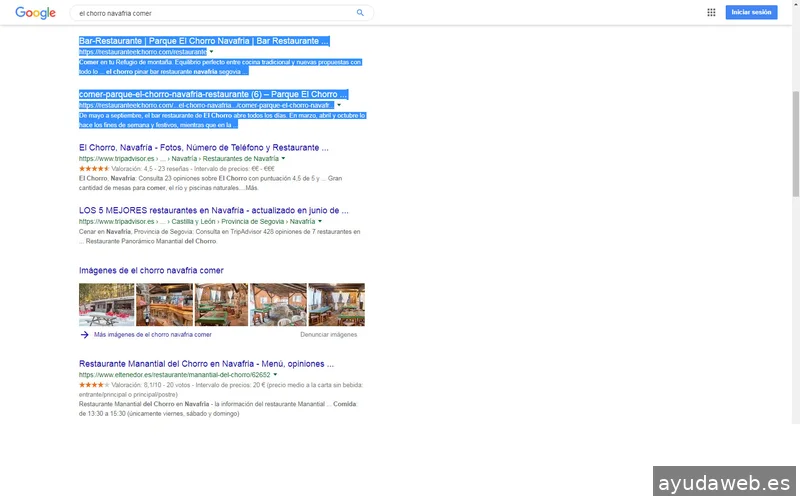The width and height of the screenshot is (800, 500).
Task: Expand dropdown next to restauranteelchorro.com/restaurante URL
Action: pyautogui.click(x=211, y=51)
